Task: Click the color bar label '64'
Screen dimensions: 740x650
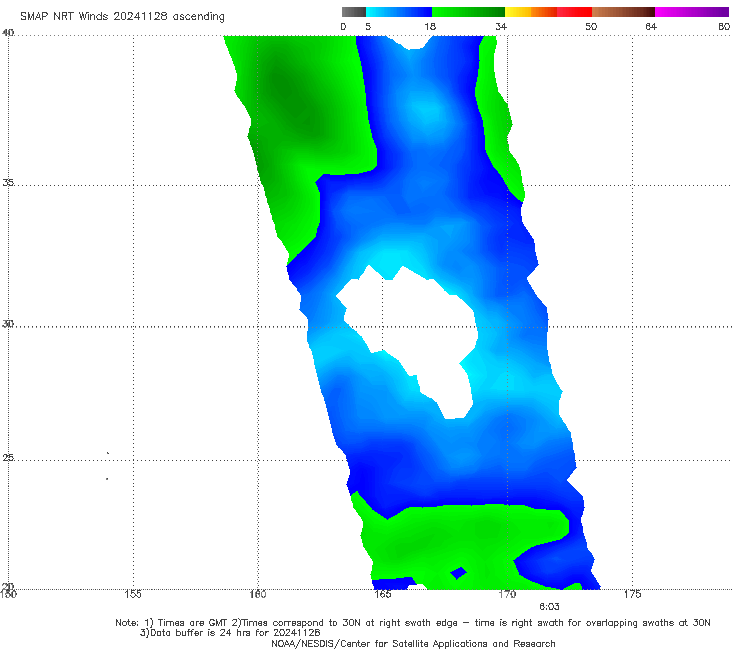Action: 651,27
